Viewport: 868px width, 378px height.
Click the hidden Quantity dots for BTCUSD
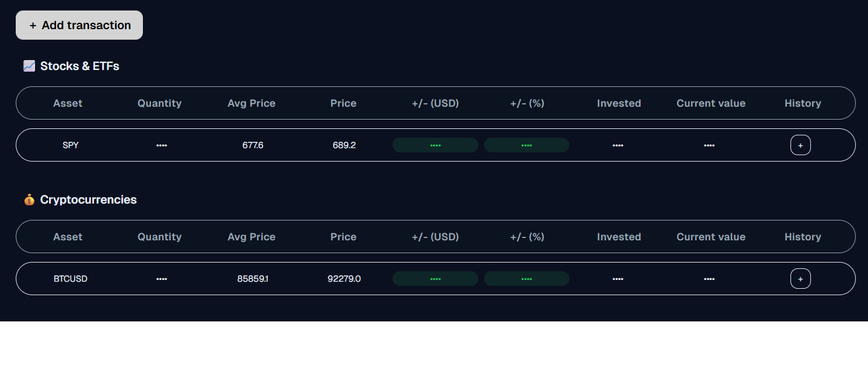click(162, 278)
